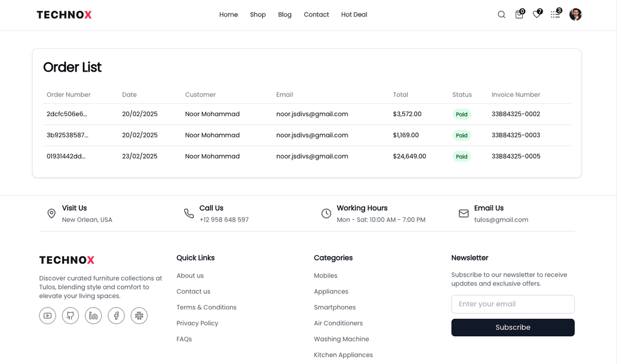Navigate to the Hot Deal menu item
Screen dimensions: 617x364
[x=354, y=14]
